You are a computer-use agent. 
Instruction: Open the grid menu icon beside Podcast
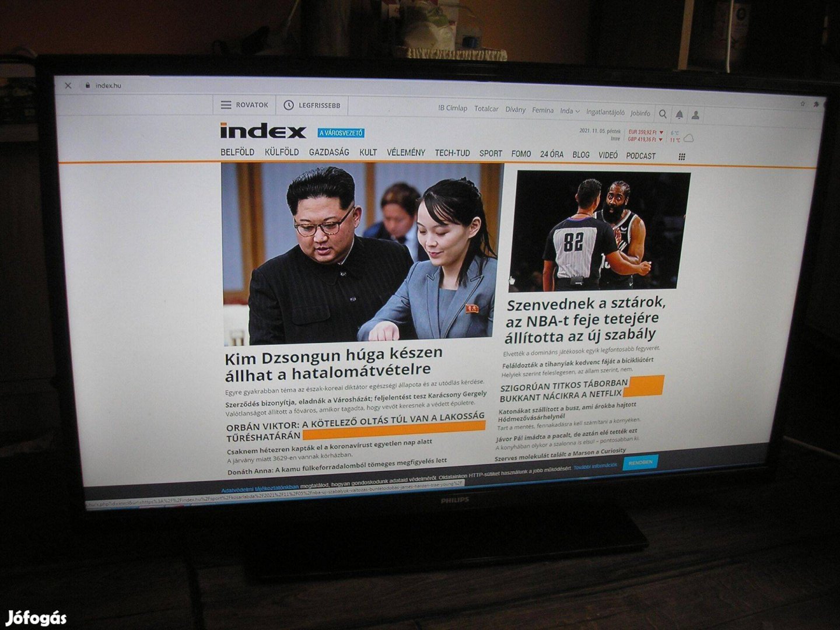click(x=682, y=156)
